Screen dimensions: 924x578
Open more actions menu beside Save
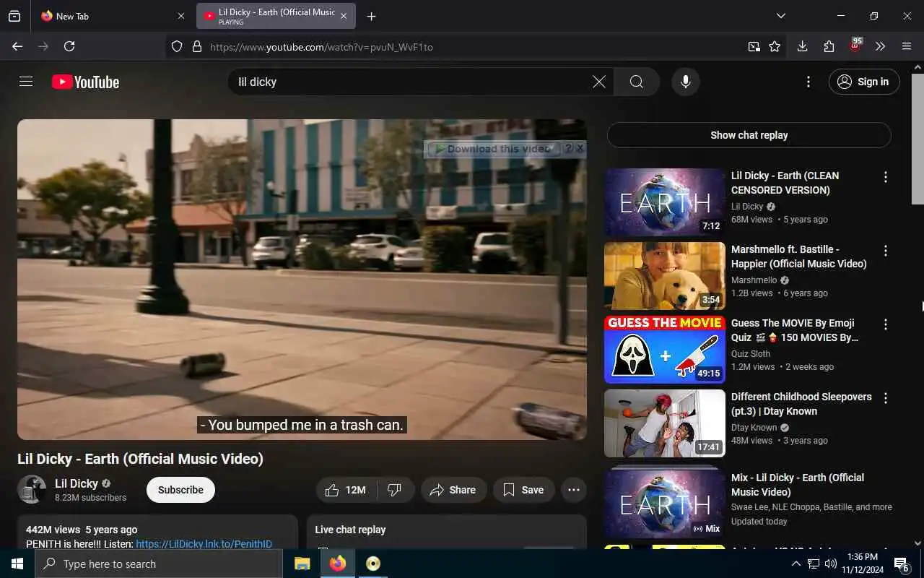(574, 490)
